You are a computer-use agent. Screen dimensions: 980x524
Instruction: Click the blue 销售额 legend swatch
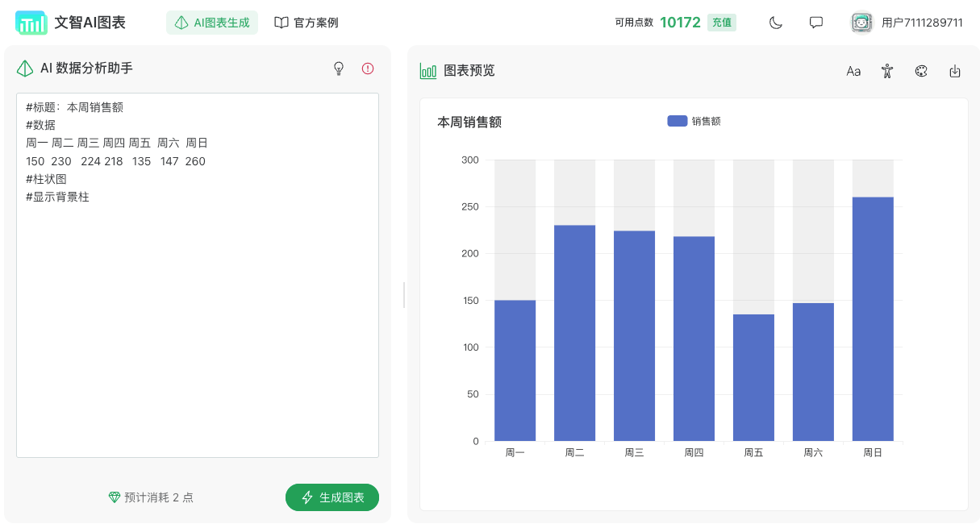coord(678,121)
